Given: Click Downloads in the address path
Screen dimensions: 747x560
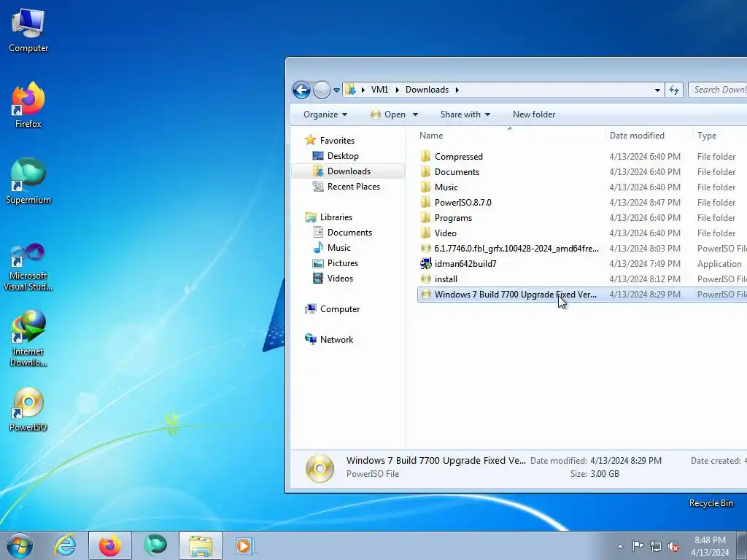Looking at the screenshot, I should point(427,90).
